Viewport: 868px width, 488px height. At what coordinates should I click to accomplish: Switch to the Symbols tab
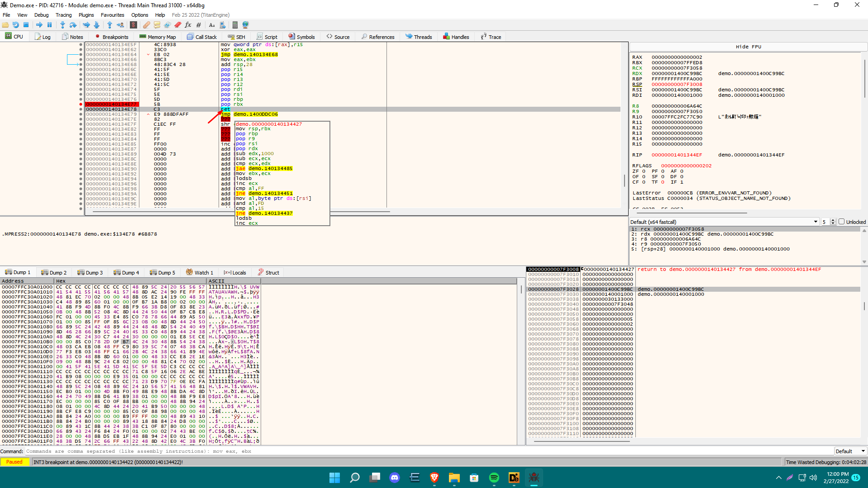pyautogui.click(x=302, y=37)
